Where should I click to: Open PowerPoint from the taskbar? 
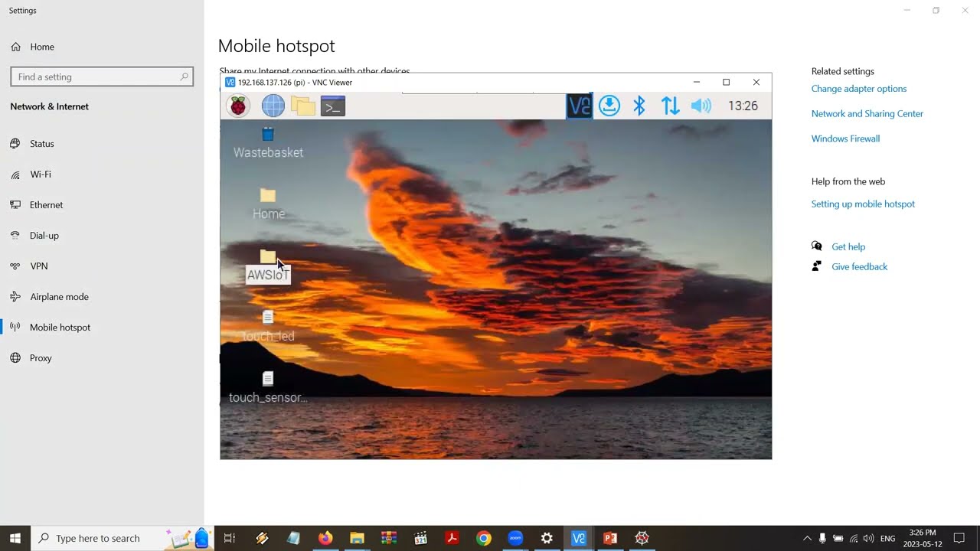pos(610,538)
